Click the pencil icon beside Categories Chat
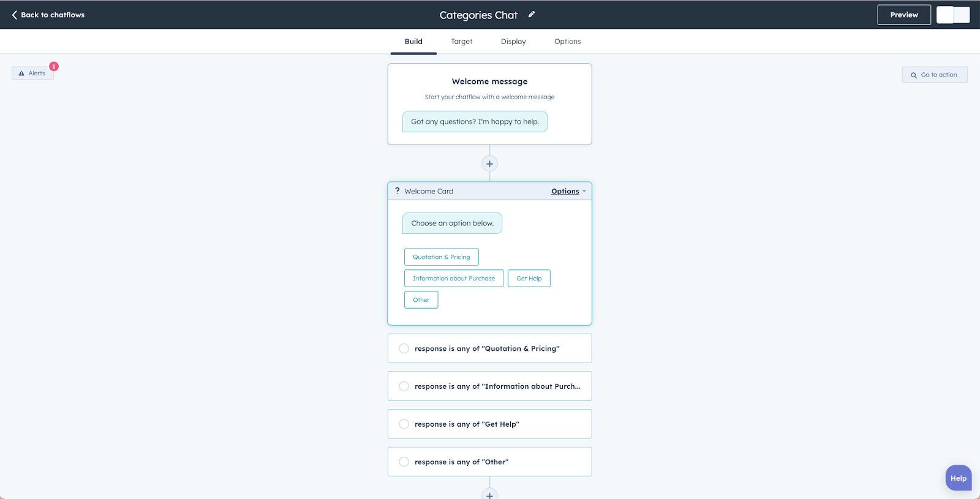This screenshot has height=499, width=980. pyautogui.click(x=532, y=15)
